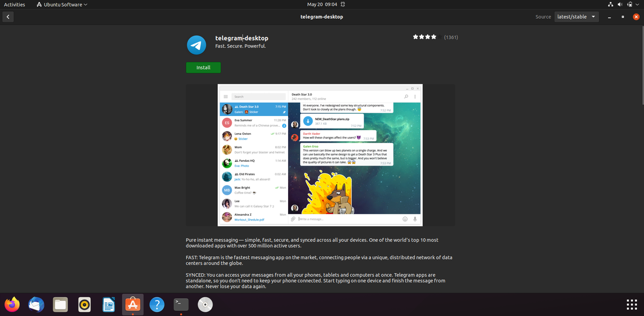Open Activities overview
Image resolution: width=644 pixels, height=316 pixels.
click(x=15, y=5)
